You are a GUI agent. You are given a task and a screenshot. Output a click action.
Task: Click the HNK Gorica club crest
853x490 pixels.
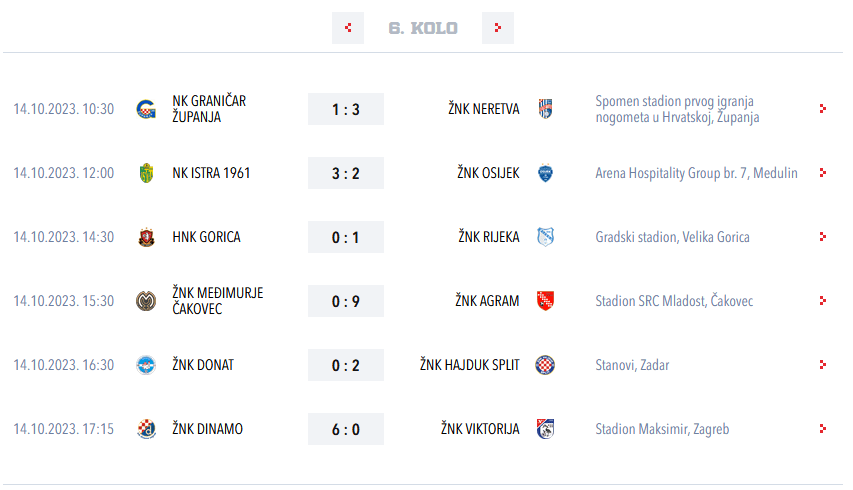[x=146, y=237]
